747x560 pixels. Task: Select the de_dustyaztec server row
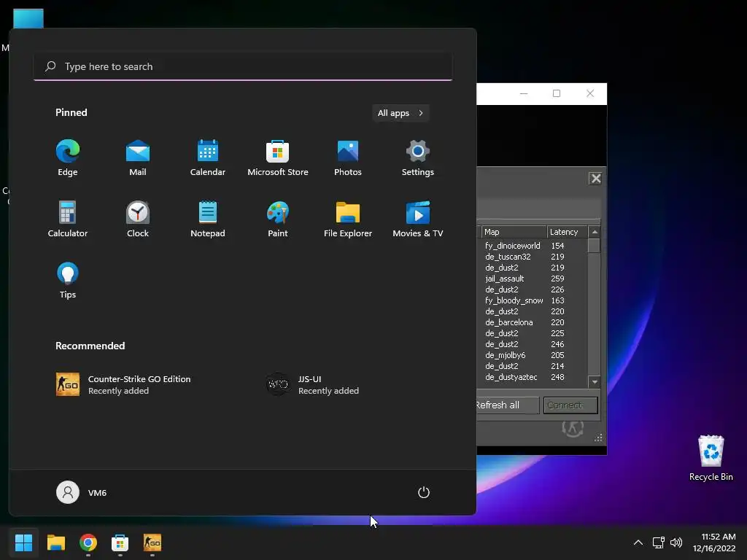[532, 377]
